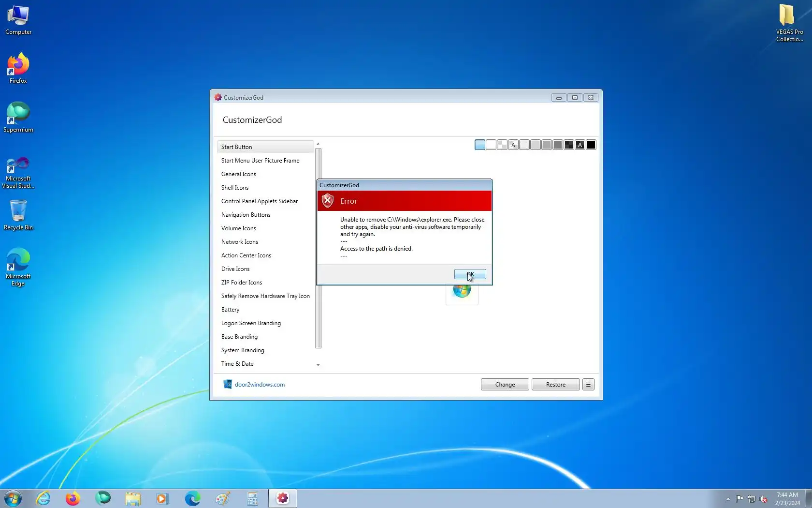Screen dimensions: 812x508
Task: Click the Change button
Action: tap(505, 385)
